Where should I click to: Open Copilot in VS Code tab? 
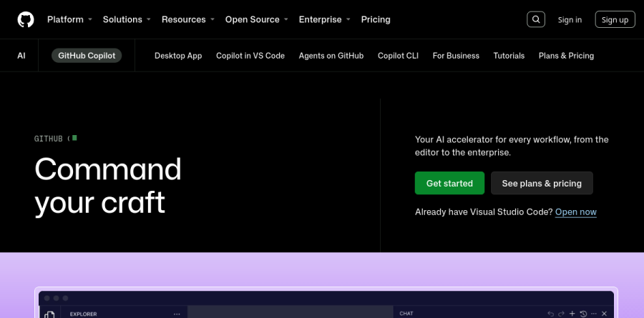tap(250, 56)
